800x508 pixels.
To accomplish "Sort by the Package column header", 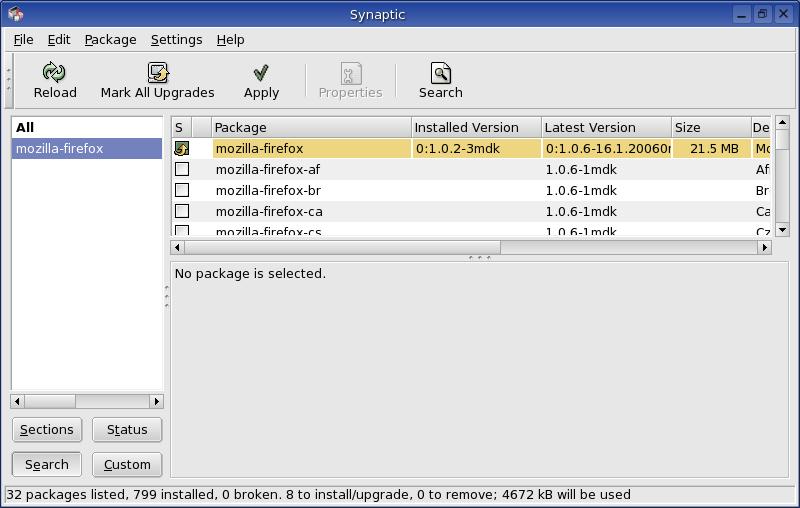I will pos(311,128).
